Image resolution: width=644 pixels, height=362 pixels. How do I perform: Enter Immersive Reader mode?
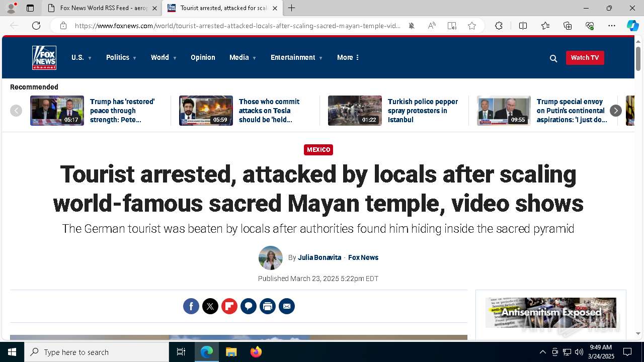point(452,26)
